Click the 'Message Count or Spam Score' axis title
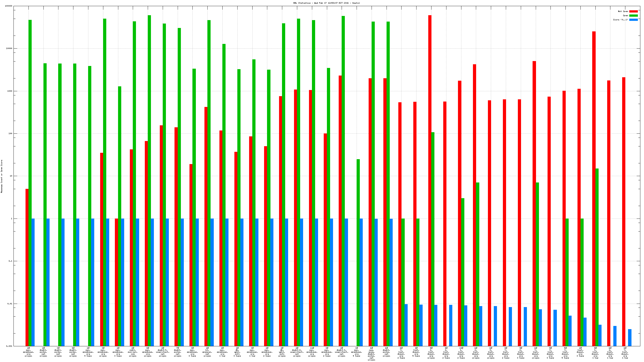 pos(2,176)
